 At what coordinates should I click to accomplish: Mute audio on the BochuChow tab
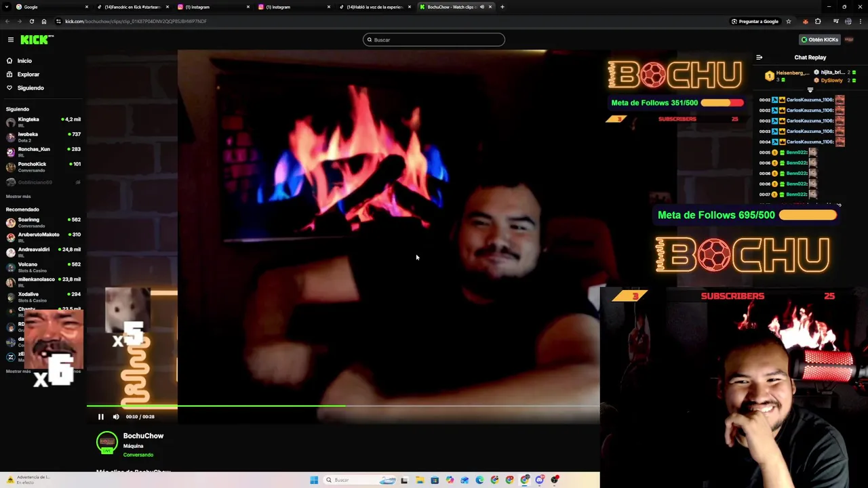(x=482, y=7)
